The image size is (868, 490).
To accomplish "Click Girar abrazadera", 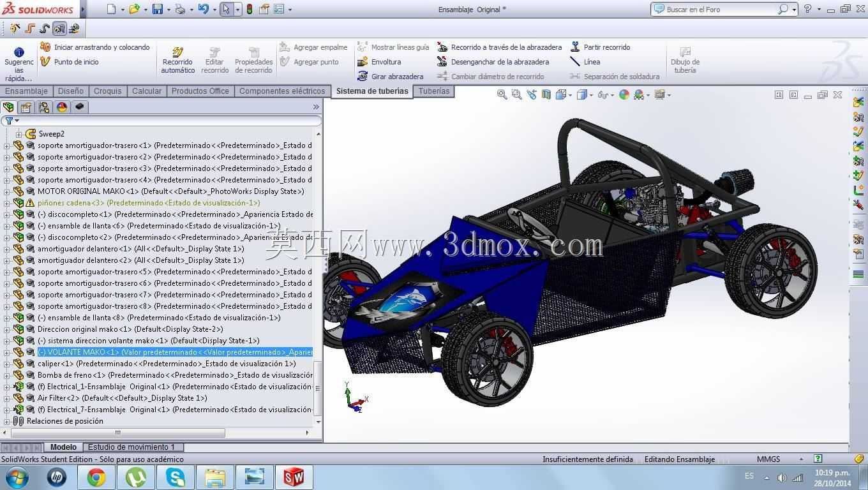I will coord(390,77).
